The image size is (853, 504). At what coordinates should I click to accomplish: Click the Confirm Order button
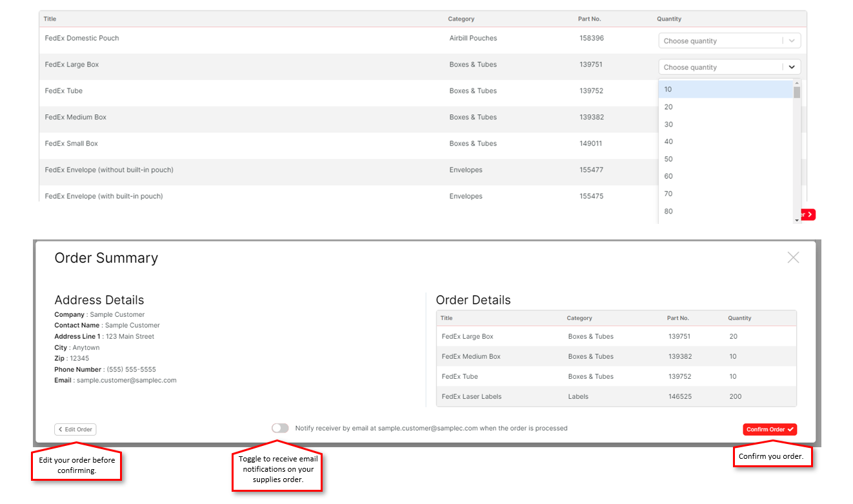(x=769, y=429)
